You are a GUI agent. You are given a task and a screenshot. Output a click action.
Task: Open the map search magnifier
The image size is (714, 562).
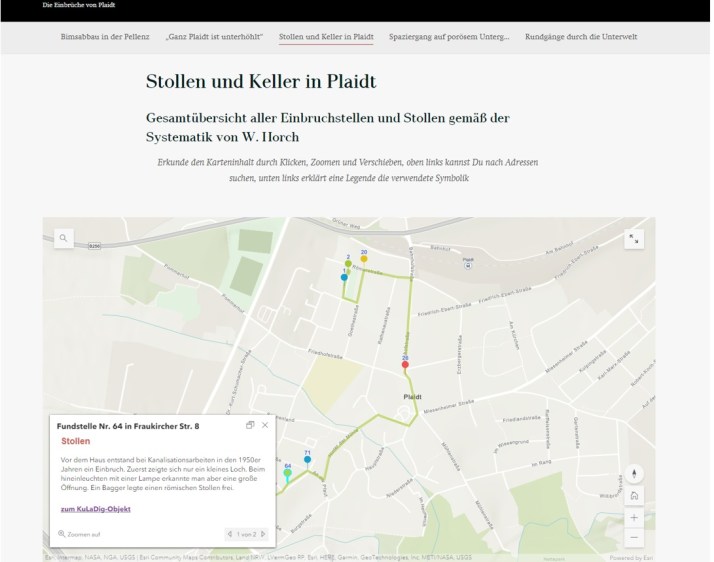point(64,238)
